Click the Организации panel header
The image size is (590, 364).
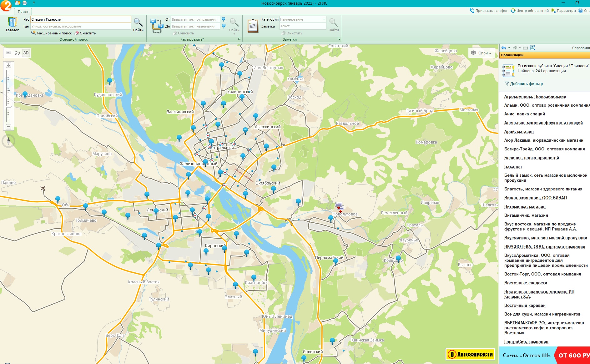pos(544,55)
